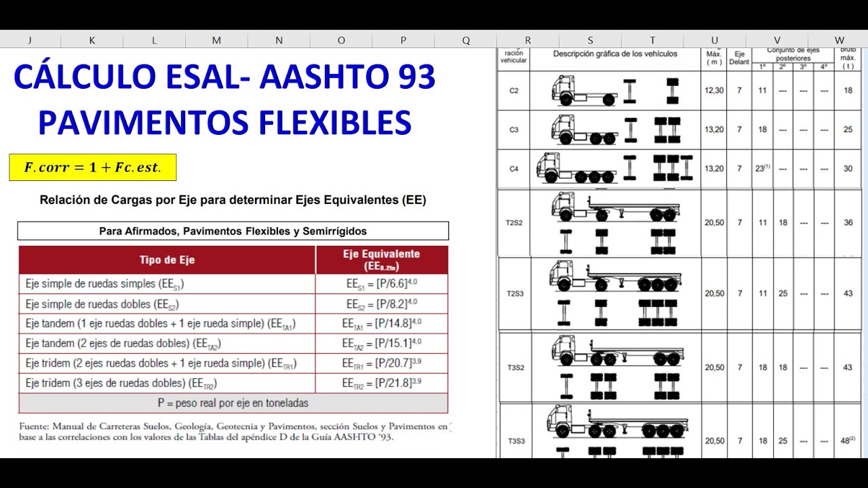Click the [P/21.8] tridem formula cell

[x=382, y=383]
